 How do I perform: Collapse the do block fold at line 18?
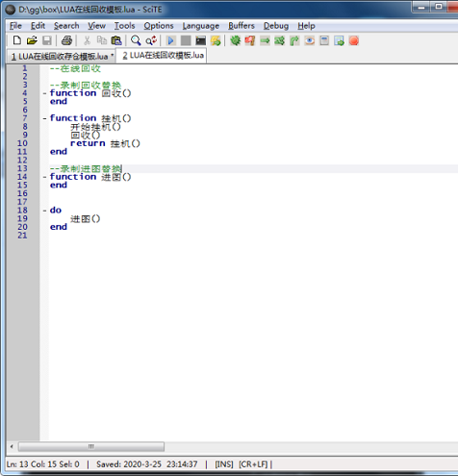click(x=45, y=211)
